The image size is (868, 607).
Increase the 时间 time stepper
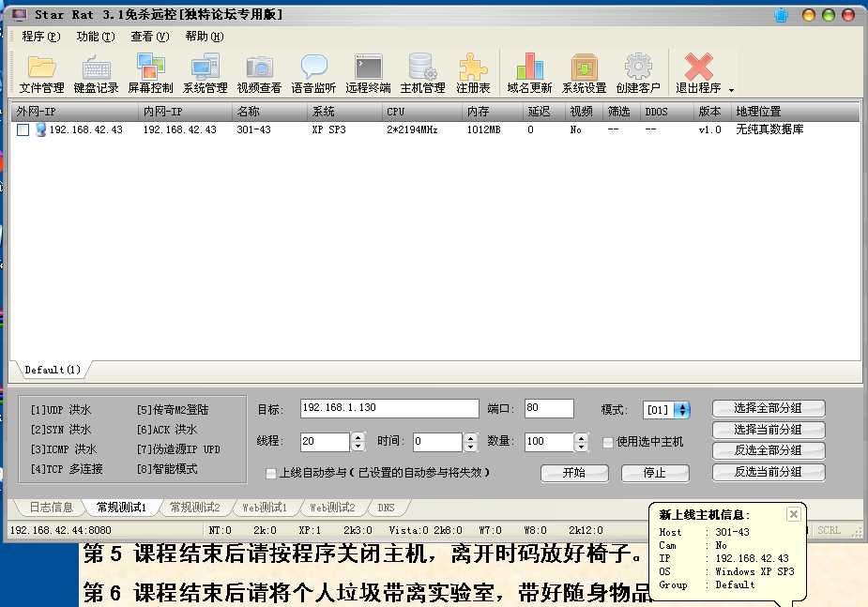click(470, 437)
